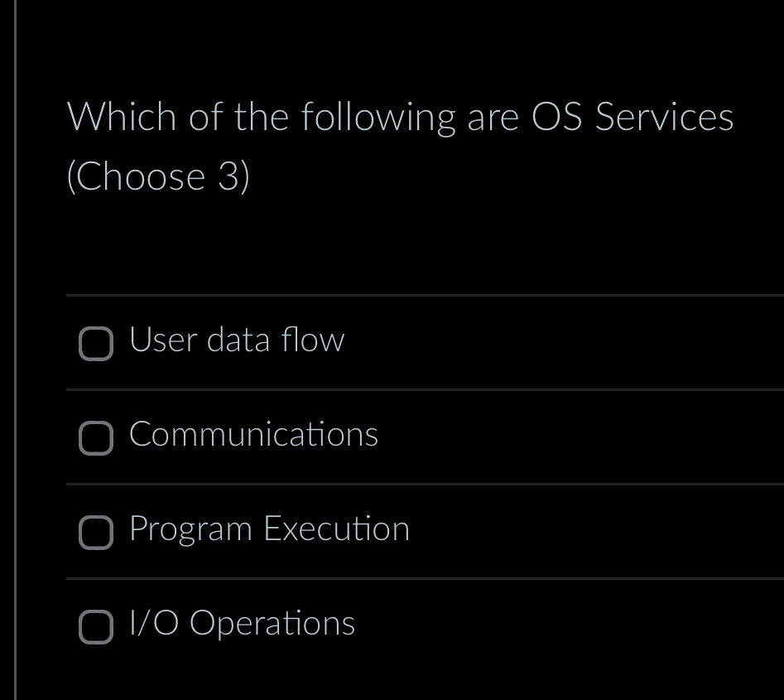Click the 'User data flow' label text
Image resolution: width=784 pixels, height=700 pixels.
click(237, 340)
